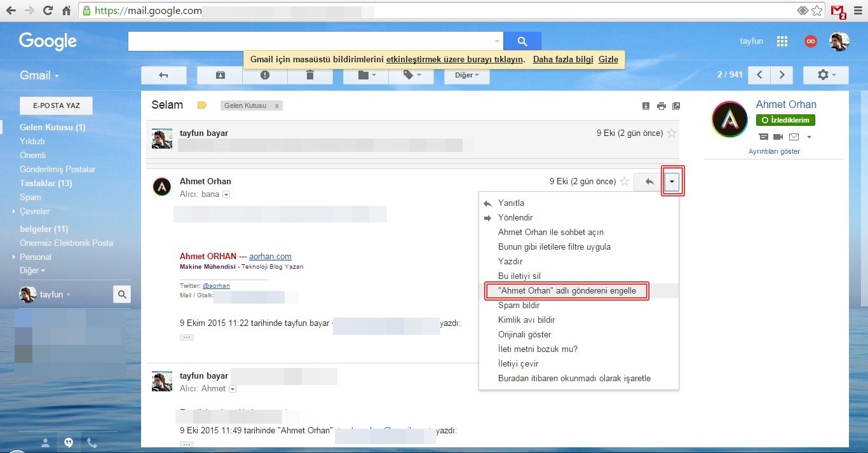Delete the conversation with the trash icon
The width and height of the screenshot is (868, 453).
tap(310, 75)
